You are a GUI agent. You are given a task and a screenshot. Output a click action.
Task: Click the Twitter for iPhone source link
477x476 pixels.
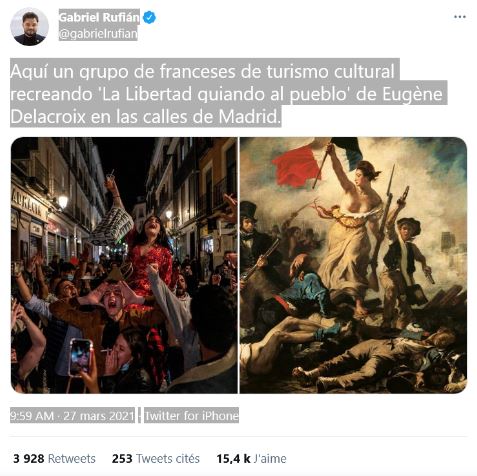click(191, 415)
